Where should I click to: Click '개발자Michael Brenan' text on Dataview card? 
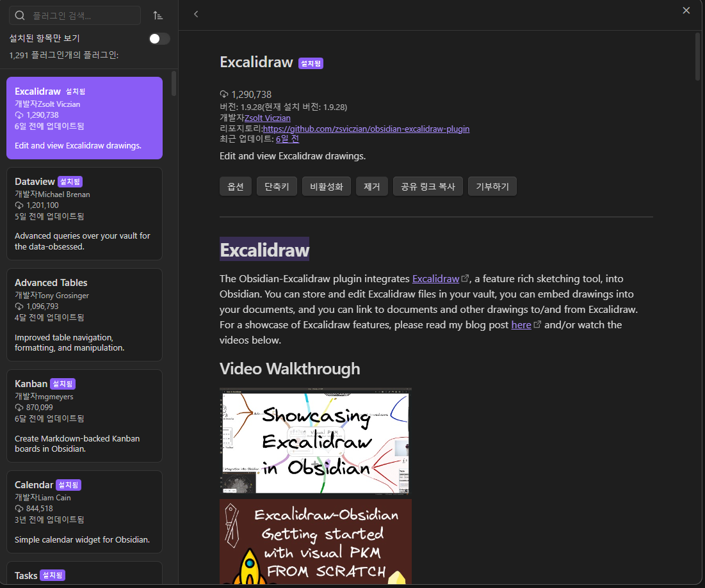pos(52,195)
